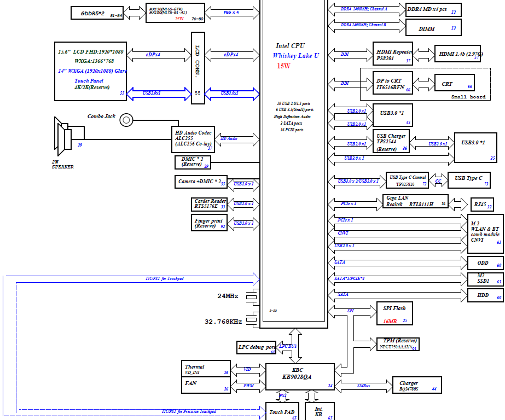Screen dimensions: 505x420
Task: Click the HD Audio bus label
Action: (229, 138)
